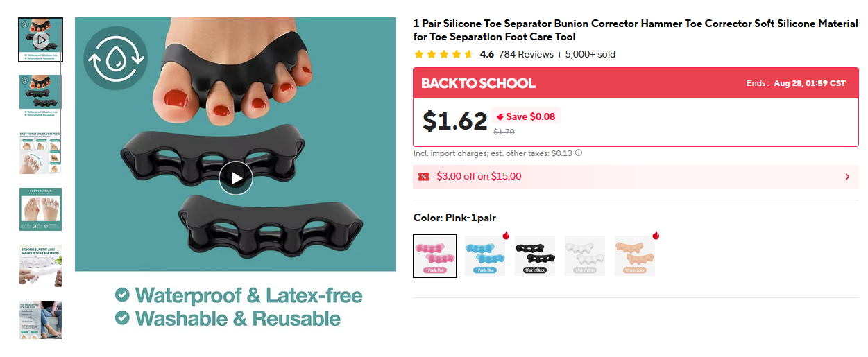Image resolution: width=868 pixels, height=357 pixels.
Task: View the second thumbnail of black separators
Action: [41, 96]
